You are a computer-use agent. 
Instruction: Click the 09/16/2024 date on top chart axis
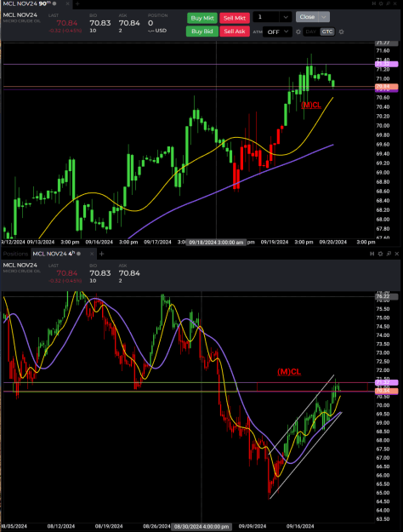pyautogui.click(x=99, y=242)
